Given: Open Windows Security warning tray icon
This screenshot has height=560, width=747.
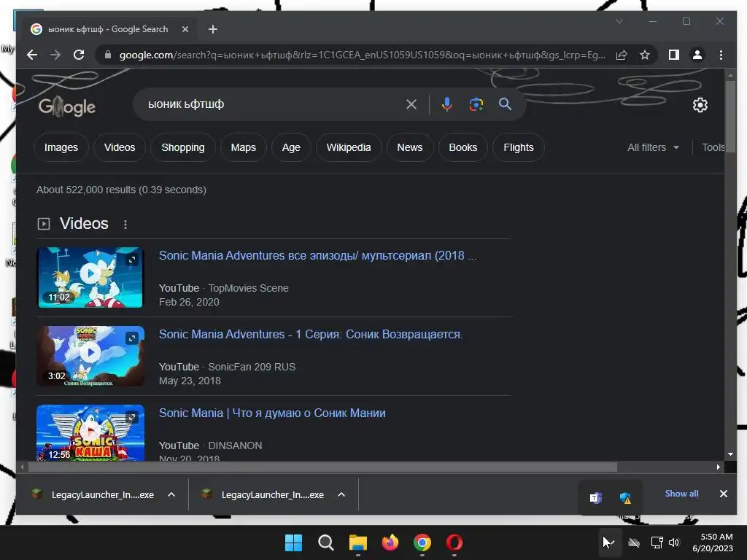Looking at the screenshot, I should 625,498.
